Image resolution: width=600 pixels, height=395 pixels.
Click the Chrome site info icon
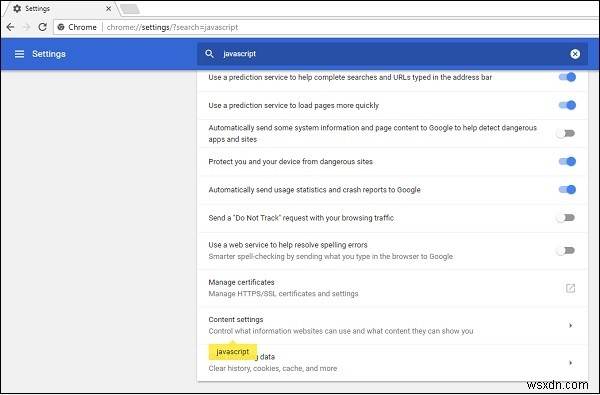pyautogui.click(x=61, y=27)
